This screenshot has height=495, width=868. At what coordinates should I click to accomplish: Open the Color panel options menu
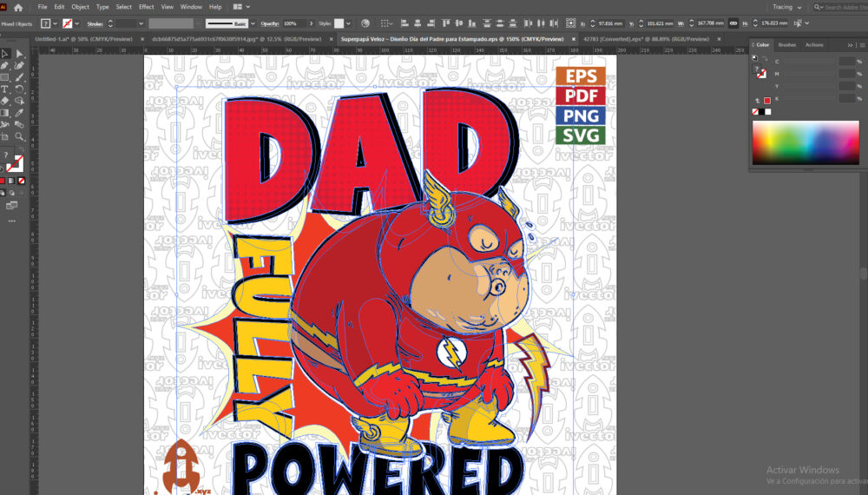(x=862, y=45)
